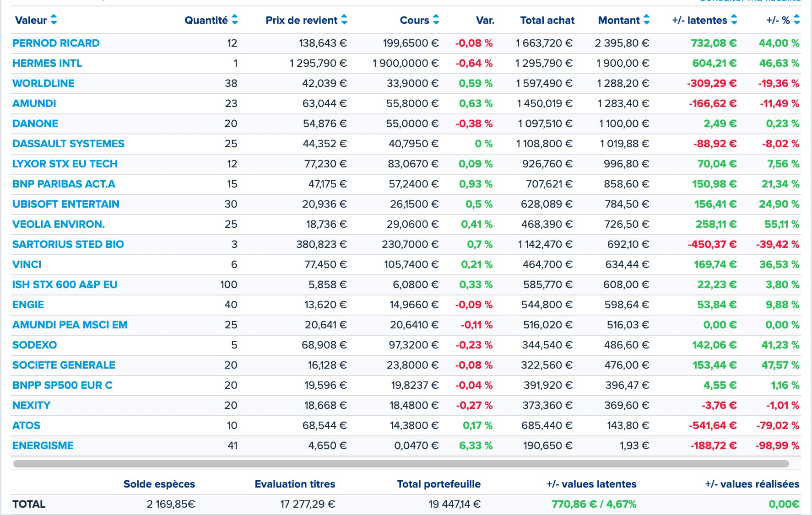Select Sodexo gain 41,23 %
812x515 pixels.
[x=780, y=345]
